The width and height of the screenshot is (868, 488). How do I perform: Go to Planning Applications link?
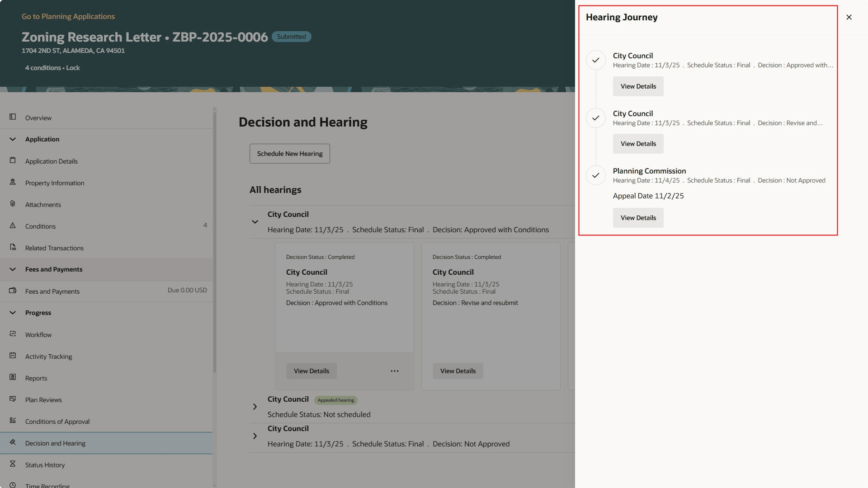68,16
